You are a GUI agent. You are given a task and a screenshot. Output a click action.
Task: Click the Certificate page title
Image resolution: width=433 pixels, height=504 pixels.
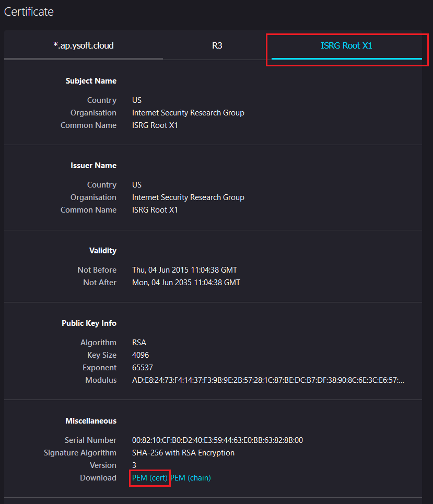coord(29,11)
